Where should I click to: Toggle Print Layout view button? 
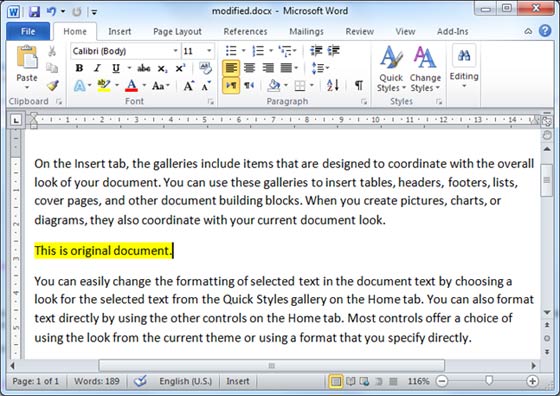pos(336,381)
